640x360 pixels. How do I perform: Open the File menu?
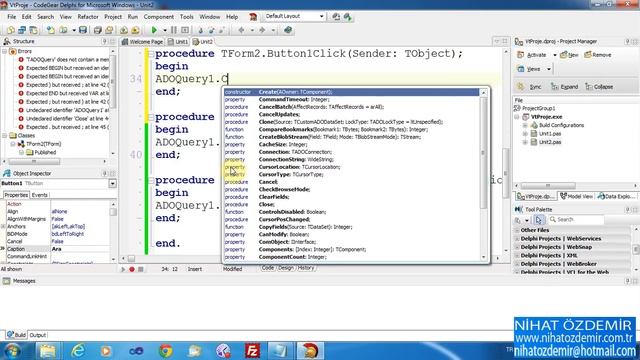pyautogui.click(x=11, y=17)
